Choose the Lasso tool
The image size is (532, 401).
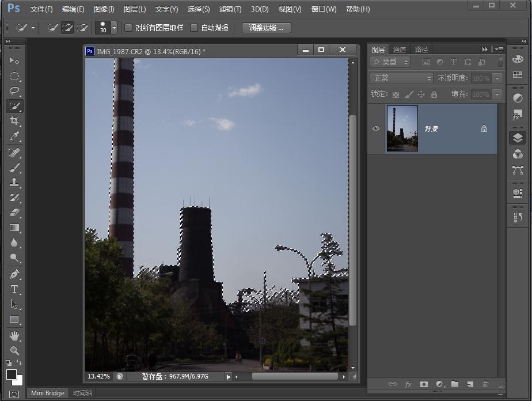pos(14,91)
